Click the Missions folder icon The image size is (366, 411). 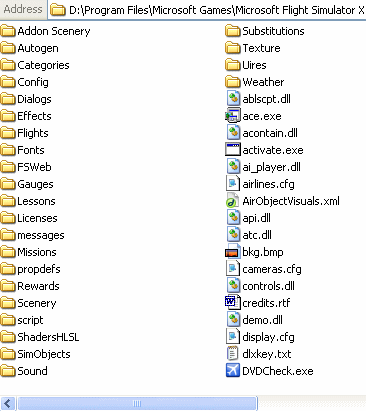pyautogui.click(x=8, y=252)
